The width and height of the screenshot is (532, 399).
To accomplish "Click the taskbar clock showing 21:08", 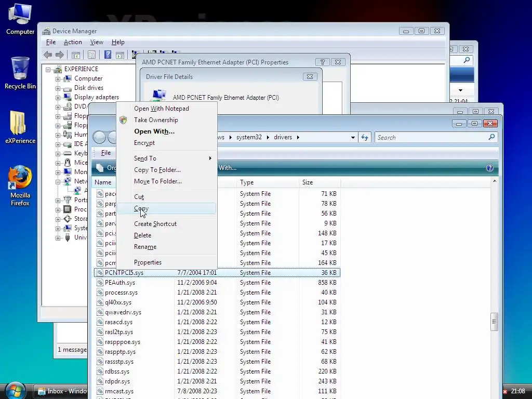I will coord(518,391).
